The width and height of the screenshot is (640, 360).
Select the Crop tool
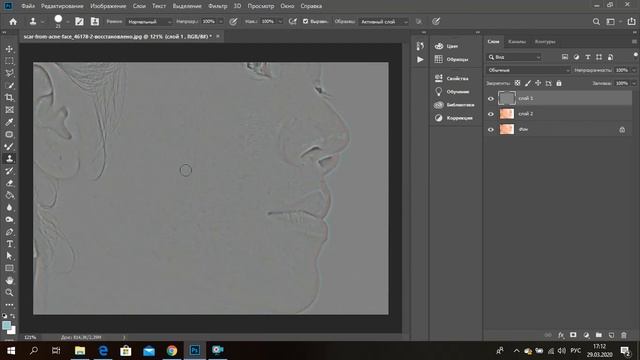coord(9,98)
